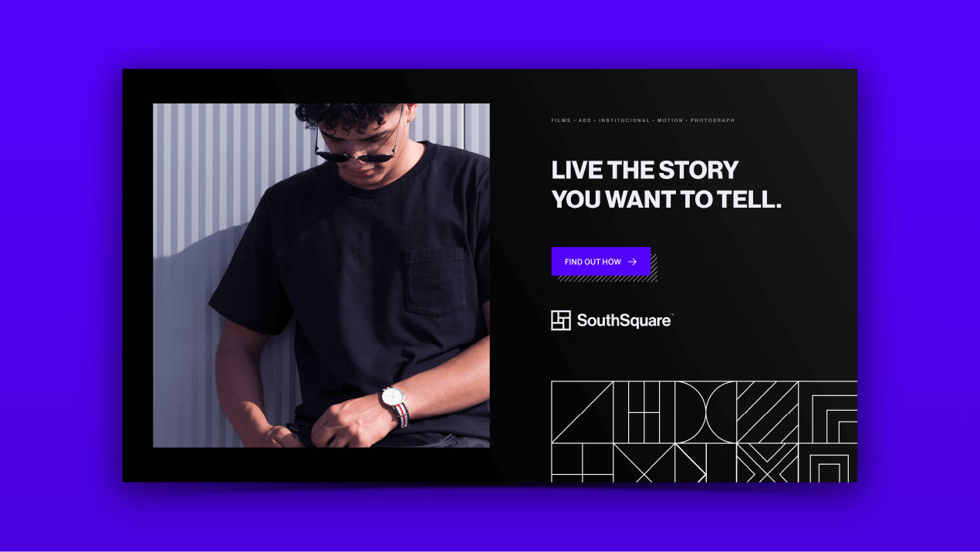Click the tile with vertical bars and crossbar
Image resolution: width=980 pixels, height=552 pixels.
pos(644,412)
